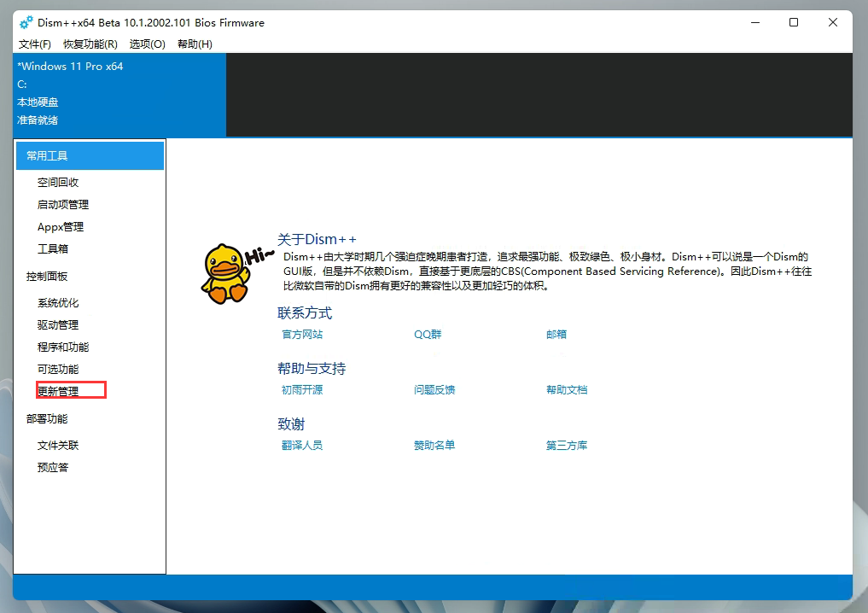Open 工具箱 in the sidebar
Screen dimensions: 868x613
(x=52, y=248)
